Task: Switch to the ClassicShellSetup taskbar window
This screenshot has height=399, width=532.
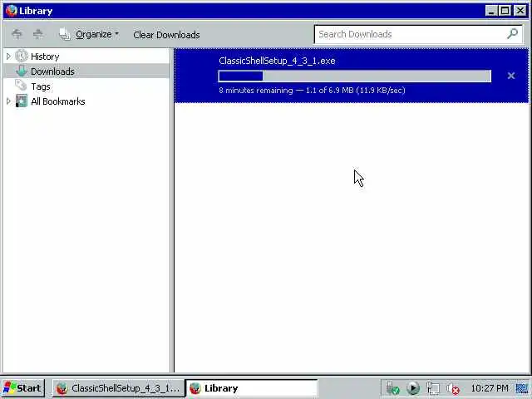Action: pyautogui.click(x=118, y=388)
